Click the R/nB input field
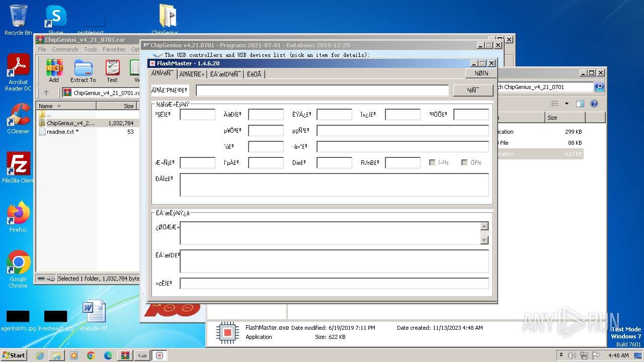The height and width of the screenshot is (362, 644). click(403, 162)
